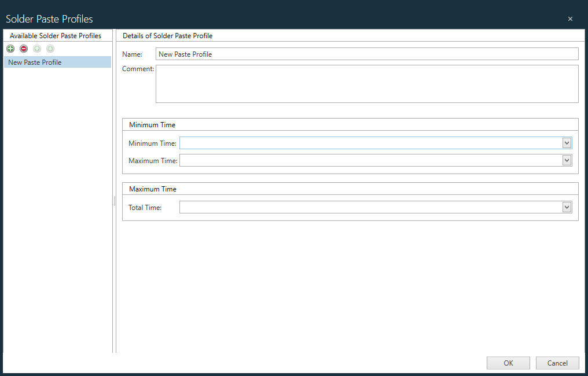The image size is (588, 376).
Task: Delete the selected paste profile
Action: [23, 49]
